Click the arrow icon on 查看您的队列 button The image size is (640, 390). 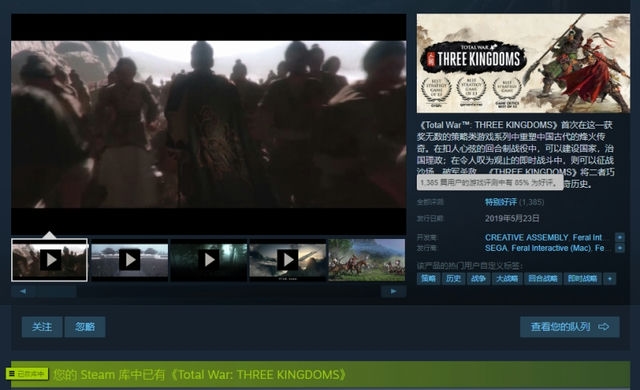tap(604, 327)
